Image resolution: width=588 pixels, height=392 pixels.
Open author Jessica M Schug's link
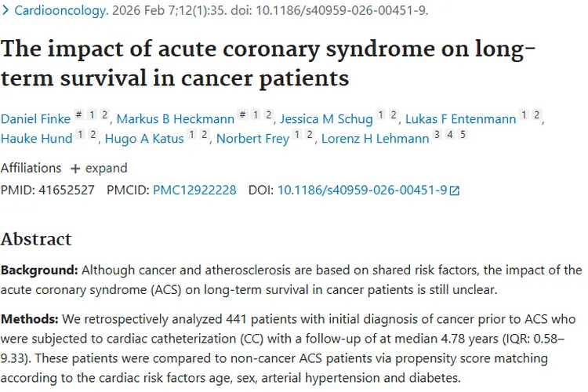pyautogui.click(x=325, y=119)
